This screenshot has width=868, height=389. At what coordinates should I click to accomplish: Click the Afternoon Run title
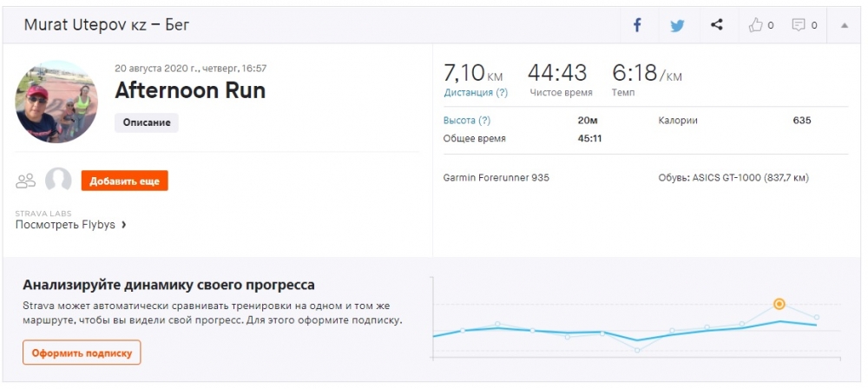tap(190, 91)
